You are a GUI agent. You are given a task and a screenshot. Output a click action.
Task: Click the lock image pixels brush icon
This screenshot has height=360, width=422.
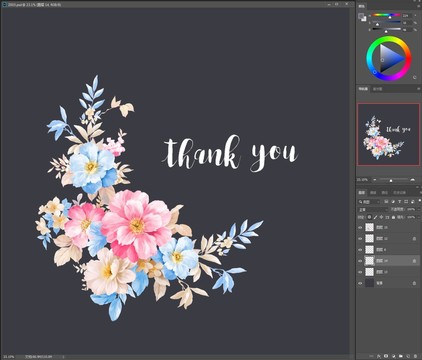(375, 217)
